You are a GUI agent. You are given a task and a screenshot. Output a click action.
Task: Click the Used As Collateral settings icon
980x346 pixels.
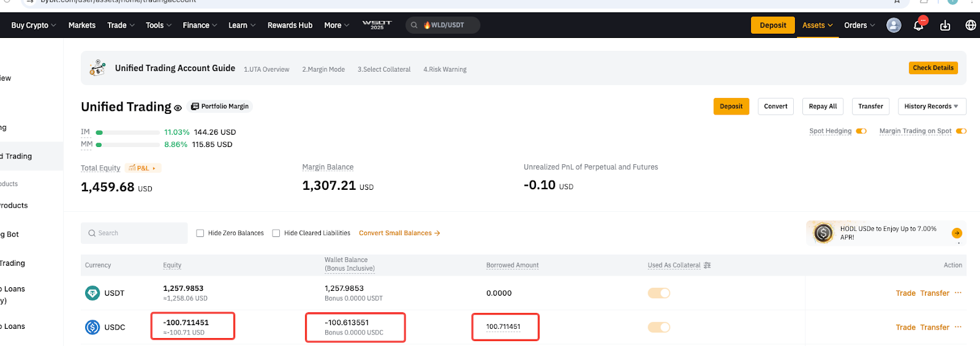pyautogui.click(x=707, y=265)
